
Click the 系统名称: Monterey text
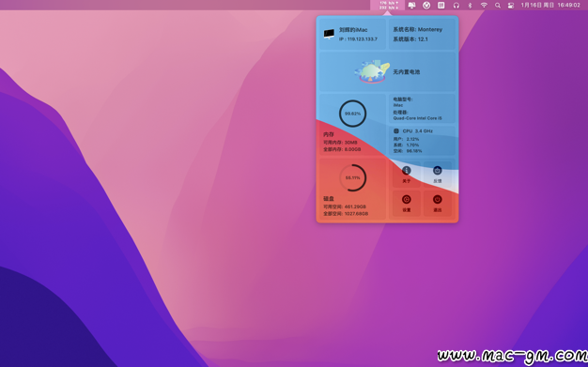click(x=417, y=29)
